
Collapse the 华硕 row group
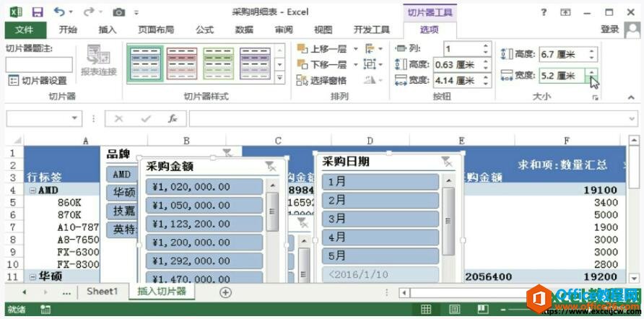[x=32, y=277]
